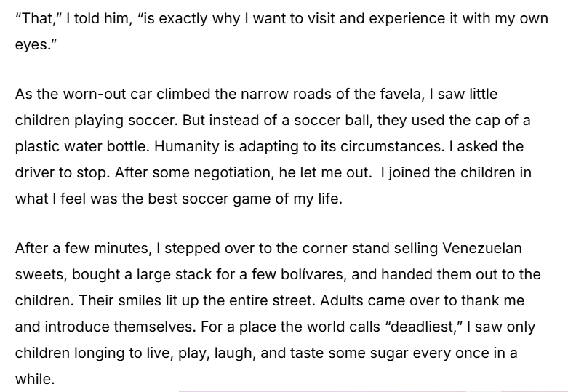Viewport: 568px width, 392px height.
Task: Click the word "Venezuelan" in the last paragraph
Action: pos(482,248)
